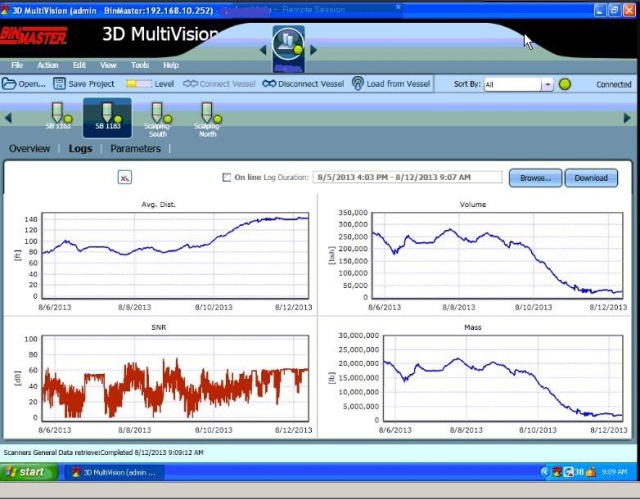Click the Mass chart
This screenshot has height=500, width=640.
[x=503, y=378]
